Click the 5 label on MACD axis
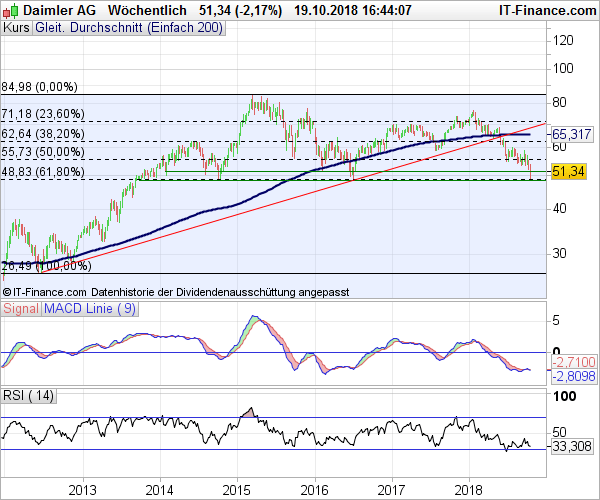600x500 pixels. click(x=556, y=321)
